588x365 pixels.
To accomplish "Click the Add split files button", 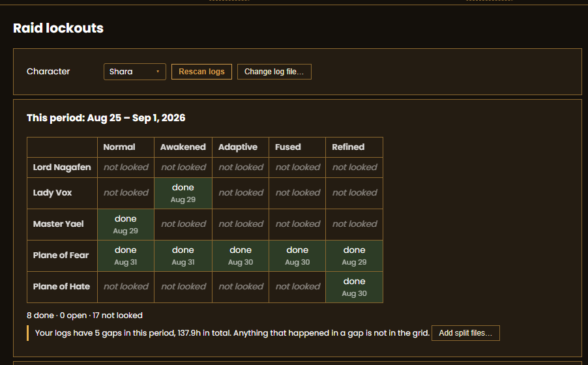I will [465, 333].
